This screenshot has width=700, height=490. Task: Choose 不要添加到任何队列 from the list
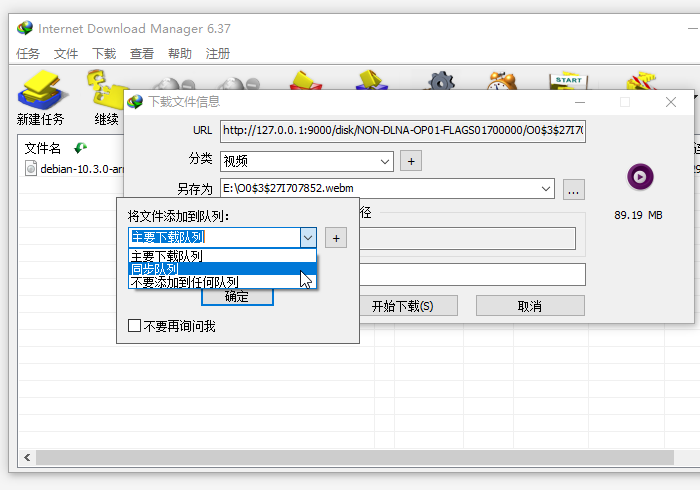222,282
